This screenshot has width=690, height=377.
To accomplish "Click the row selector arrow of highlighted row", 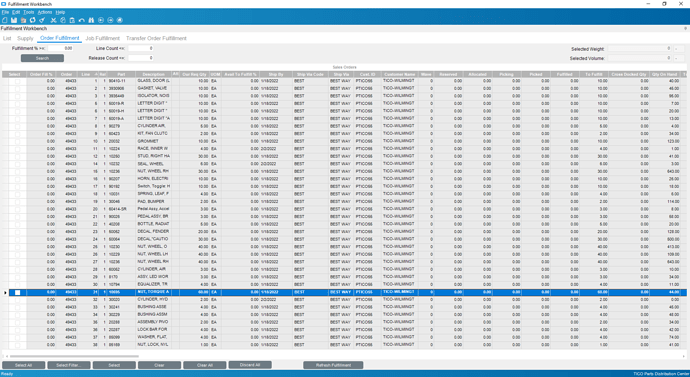I will [5, 292].
